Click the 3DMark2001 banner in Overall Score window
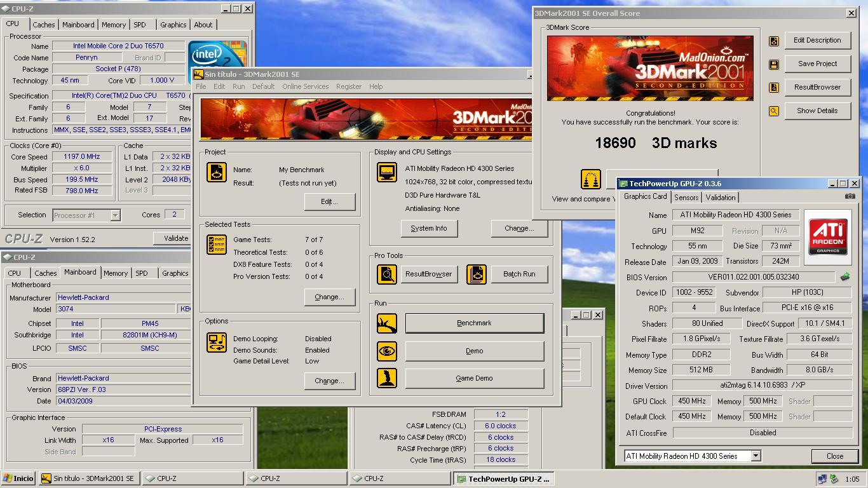 [650, 68]
